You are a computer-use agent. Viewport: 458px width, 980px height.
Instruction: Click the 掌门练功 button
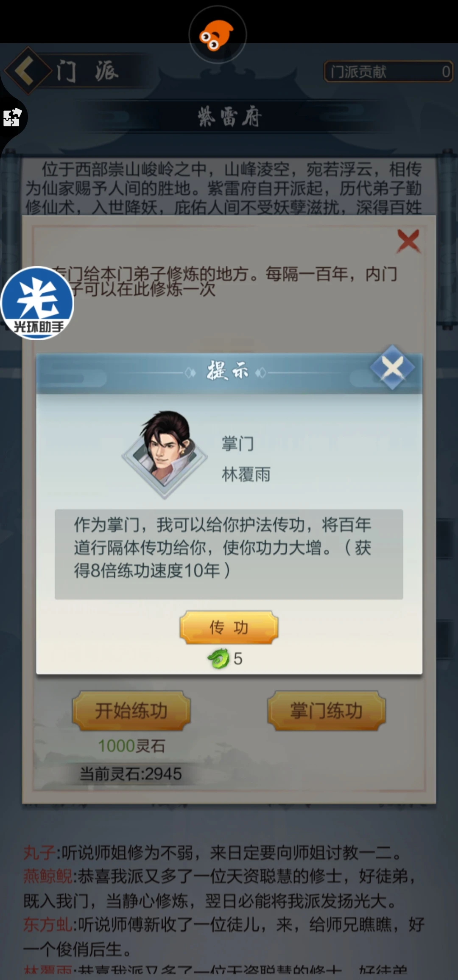pos(326,711)
